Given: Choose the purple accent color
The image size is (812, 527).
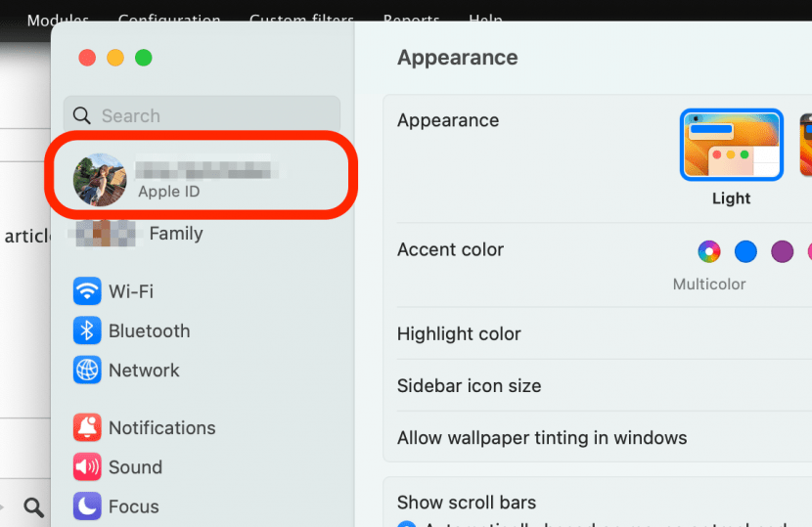Looking at the screenshot, I should [782, 252].
